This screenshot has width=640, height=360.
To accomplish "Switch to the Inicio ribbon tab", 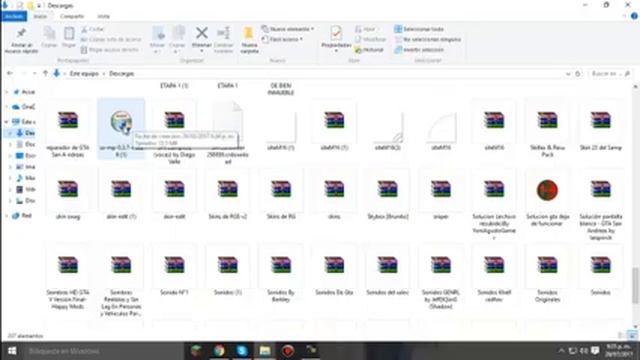I will 40,16.
